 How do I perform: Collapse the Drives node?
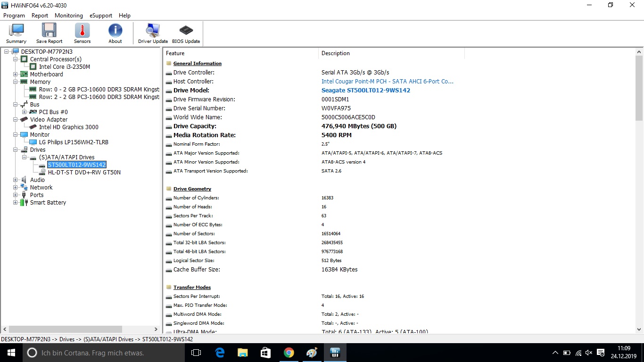point(15,150)
